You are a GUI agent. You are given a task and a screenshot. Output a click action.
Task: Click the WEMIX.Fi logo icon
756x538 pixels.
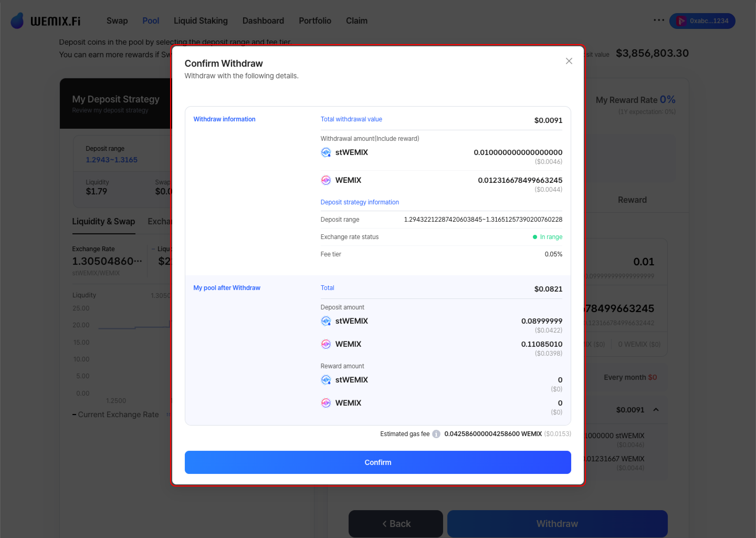18,20
